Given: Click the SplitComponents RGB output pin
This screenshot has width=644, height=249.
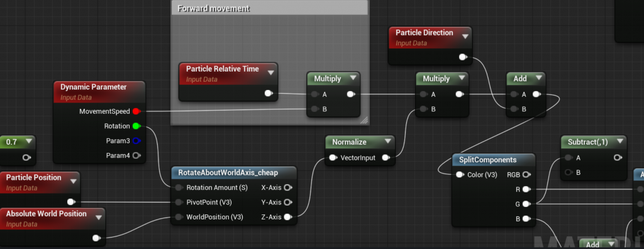Looking at the screenshot, I should coord(526,175).
